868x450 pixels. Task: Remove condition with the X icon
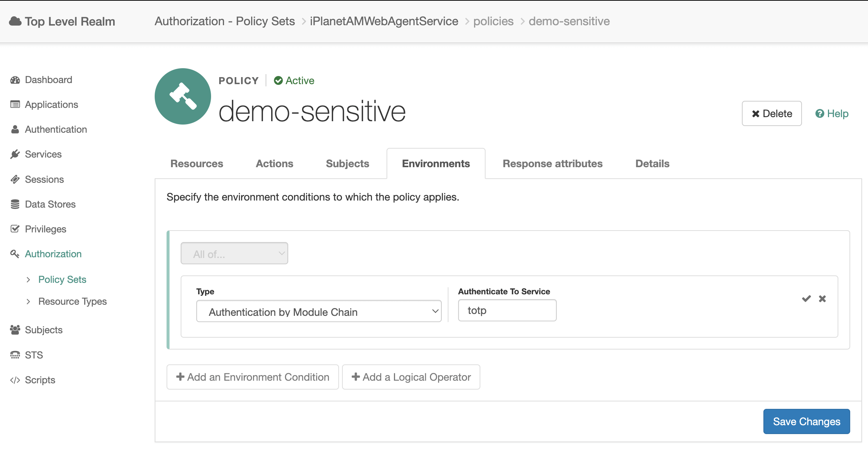(822, 299)
